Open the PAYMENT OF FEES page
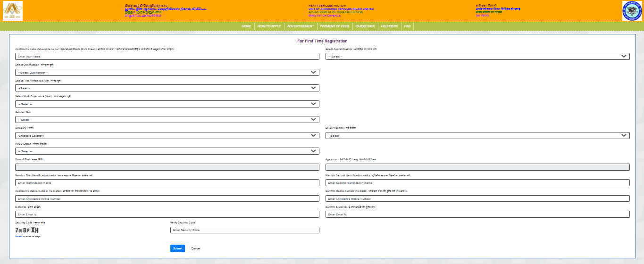Screen dimensions: 644x264 pyautogui.click(x=335, y=26)
